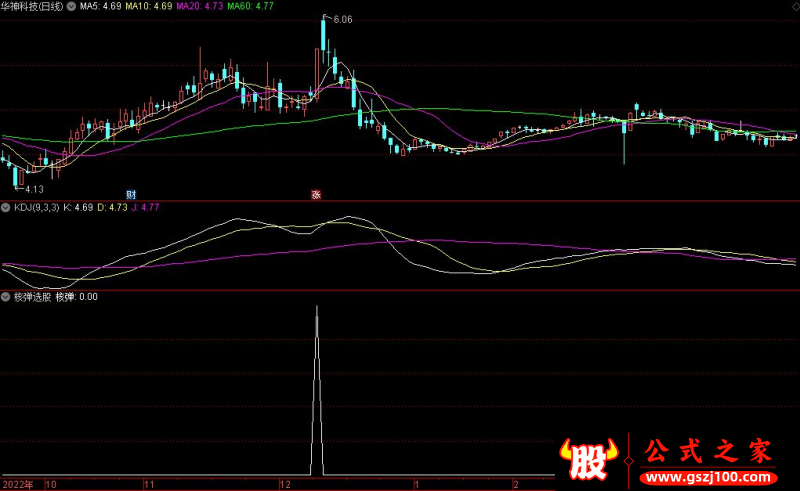Image resolution: width=800 pixels, height=491 pixels.
Task: Open the 核弹选股 indicator arrow
Action: coord(6,297)
